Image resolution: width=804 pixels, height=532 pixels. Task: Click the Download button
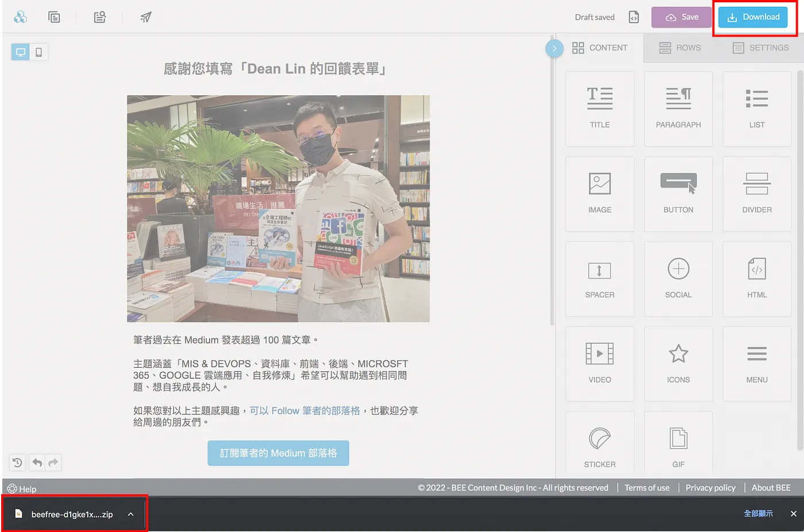coord(753,17)
